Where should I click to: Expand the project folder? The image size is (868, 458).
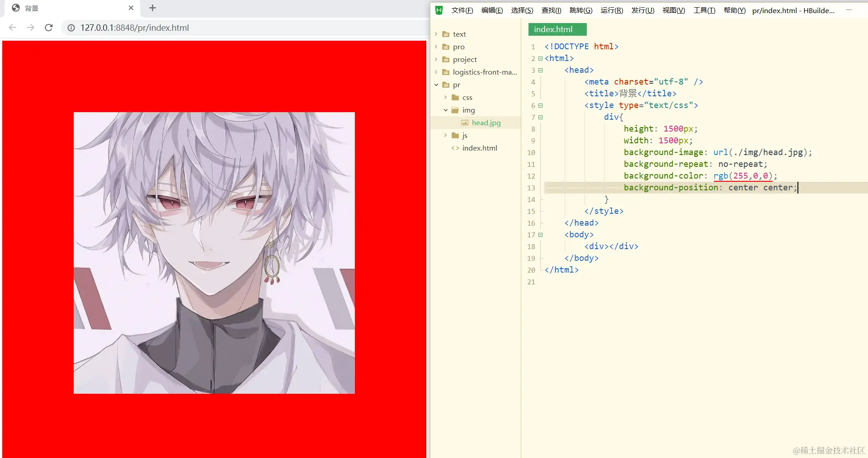pos(436,59)
